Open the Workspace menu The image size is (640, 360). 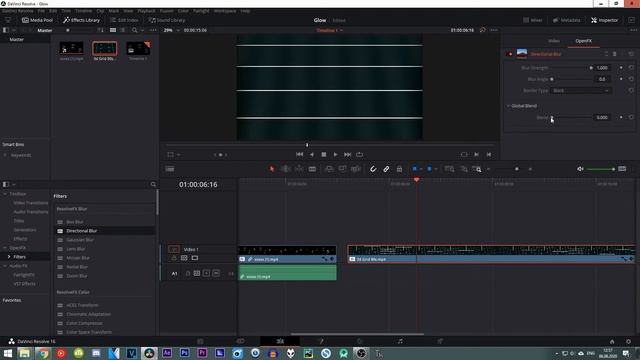click(225, 11)
